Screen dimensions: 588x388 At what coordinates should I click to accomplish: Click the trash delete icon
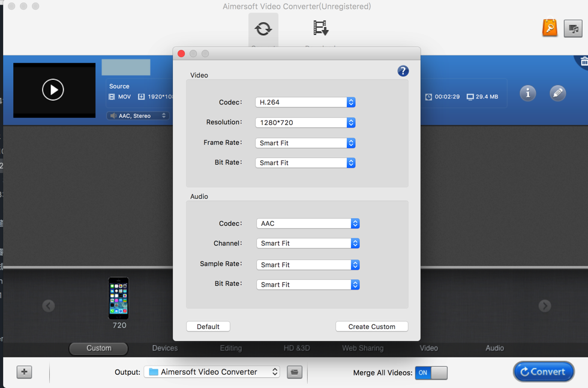click(584, 61)
